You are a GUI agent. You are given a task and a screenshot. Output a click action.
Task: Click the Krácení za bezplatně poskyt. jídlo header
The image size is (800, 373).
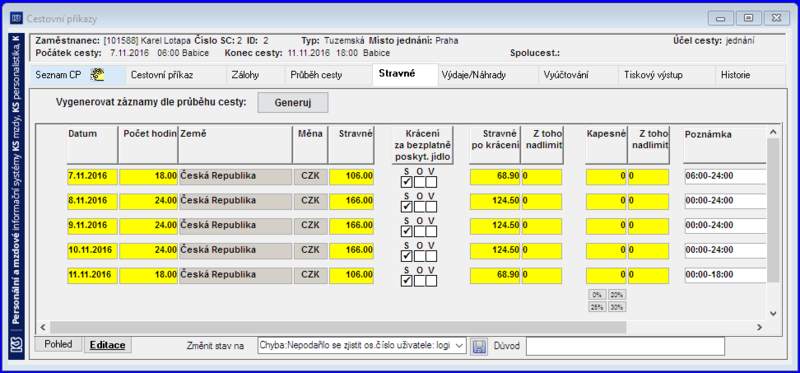(x=422, y=145)
